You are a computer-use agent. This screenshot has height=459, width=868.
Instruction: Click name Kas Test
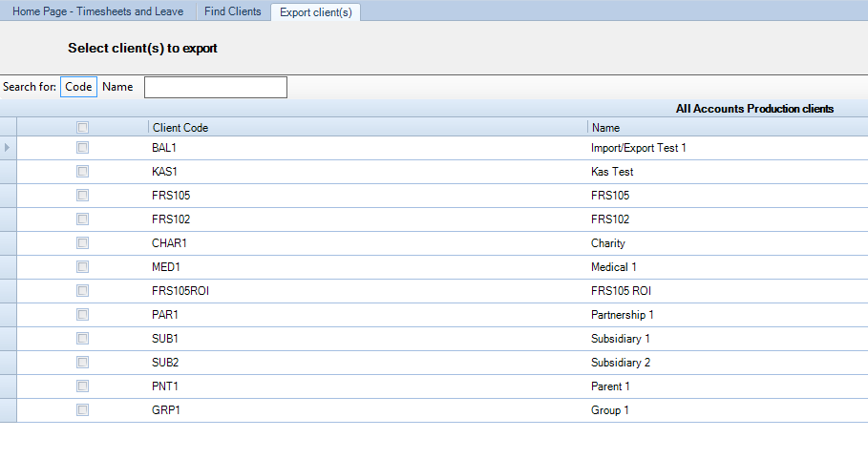click(x=612, y=172)
